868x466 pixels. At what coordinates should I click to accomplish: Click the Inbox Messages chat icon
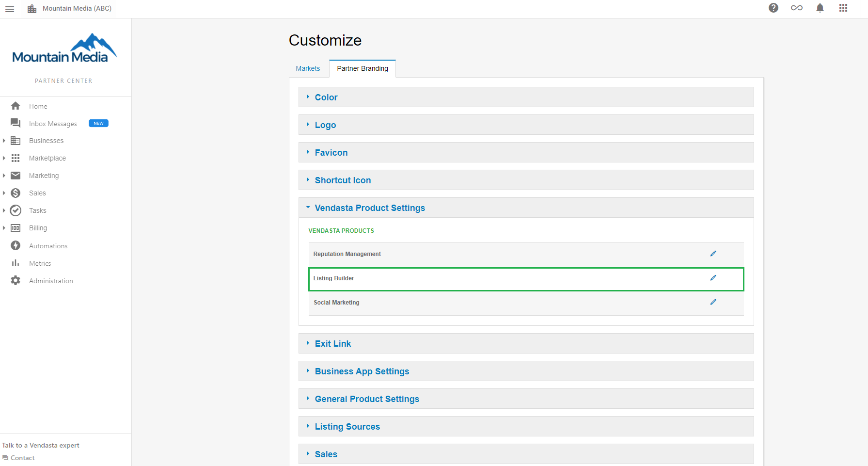[16, 123]
